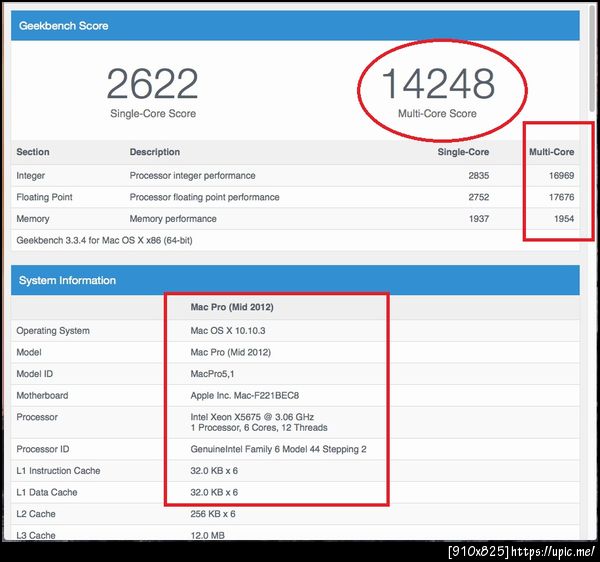Select the Multi-Core Score label
The width and height of the screenshot is (600, 562).
[437, 114]
